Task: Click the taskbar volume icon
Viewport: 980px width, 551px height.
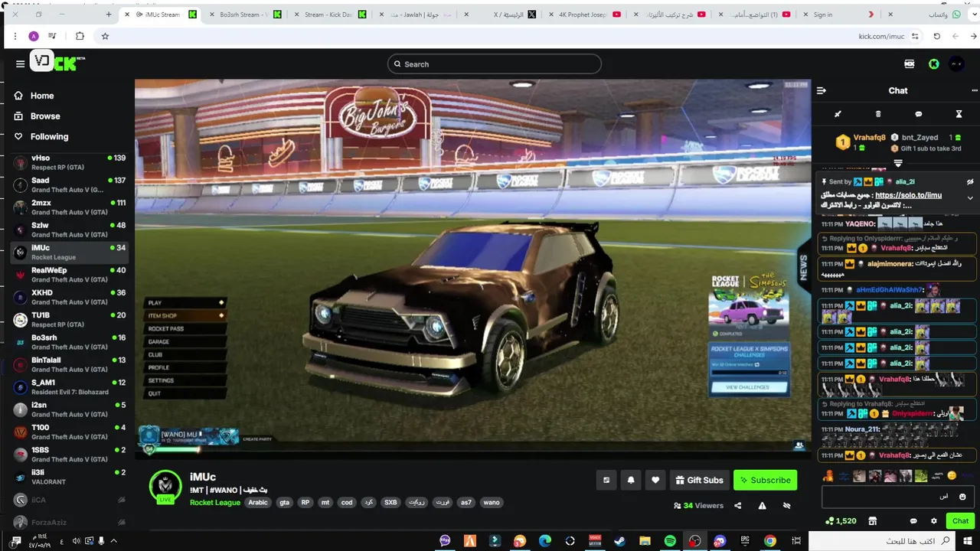Action: tap(76, 541)
